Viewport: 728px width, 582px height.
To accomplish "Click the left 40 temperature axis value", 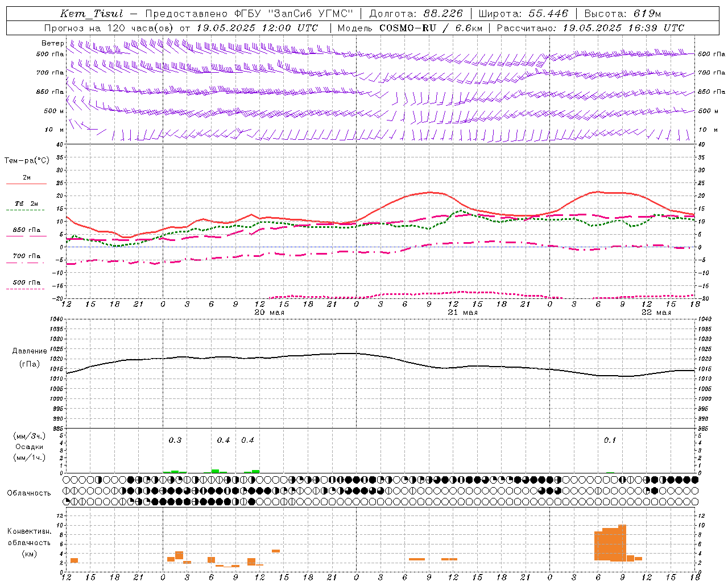I will point(60,144).
